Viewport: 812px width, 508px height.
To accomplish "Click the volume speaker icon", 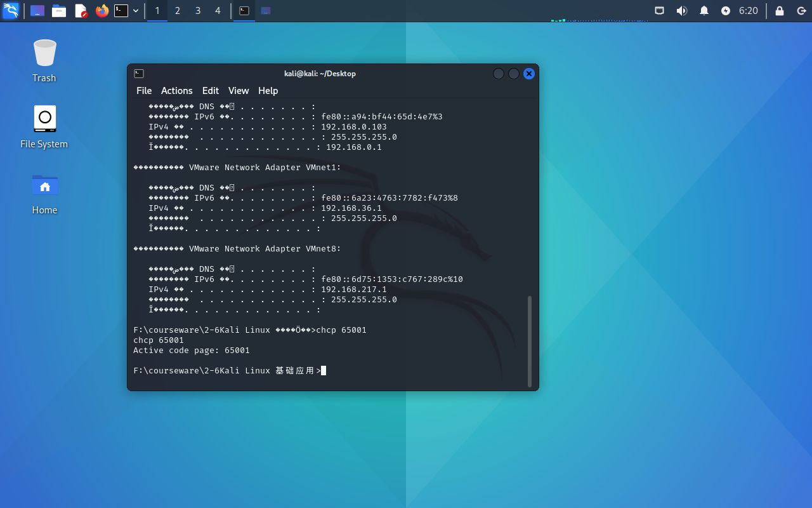I will pos(682,11).
